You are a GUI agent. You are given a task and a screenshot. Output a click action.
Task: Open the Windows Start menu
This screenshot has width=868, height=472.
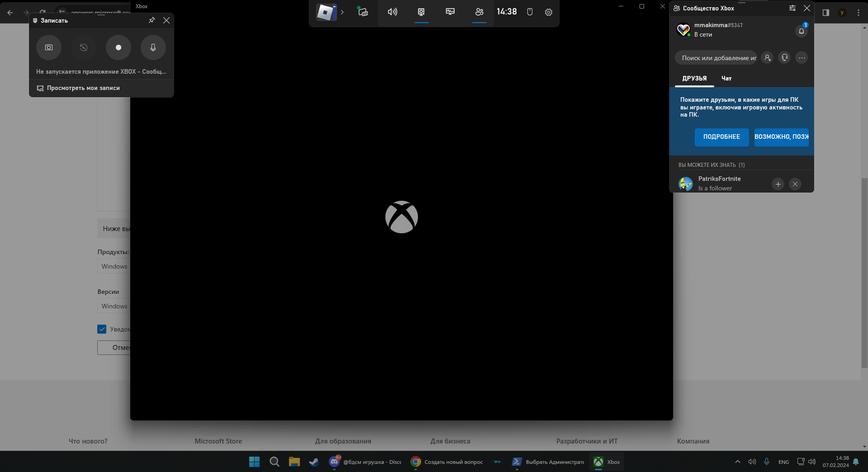click(x=254, y=462)
